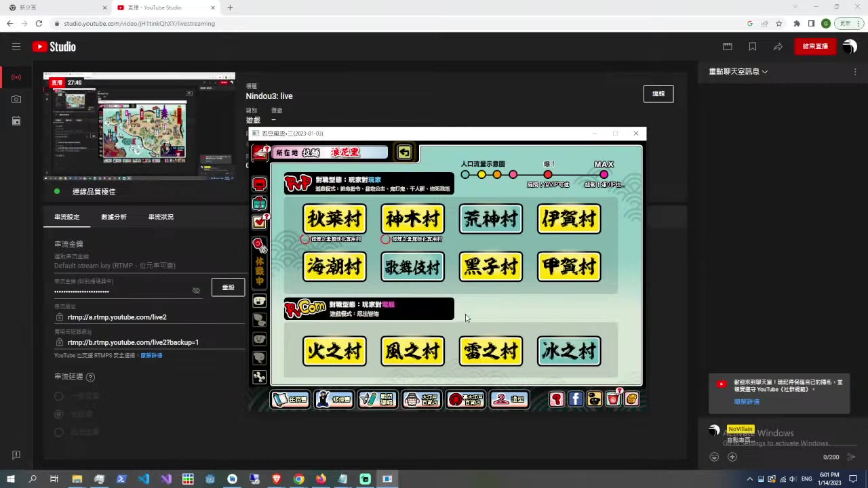Open Windows Start menu
The image size is (868, 488).
click(x=11, y=479)
